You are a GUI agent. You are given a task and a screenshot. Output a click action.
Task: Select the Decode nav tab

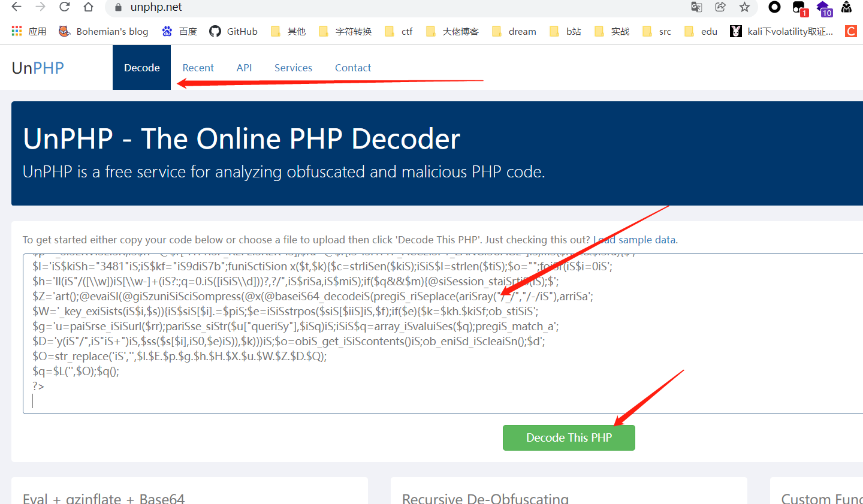[x=141, y=68]
